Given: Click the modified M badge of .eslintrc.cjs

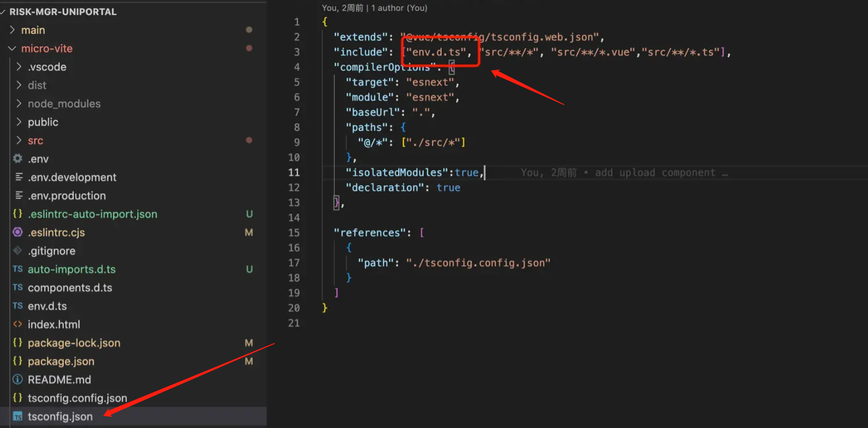Looking at the screenshot, I should pyautogui.click(x=249, y=232).
